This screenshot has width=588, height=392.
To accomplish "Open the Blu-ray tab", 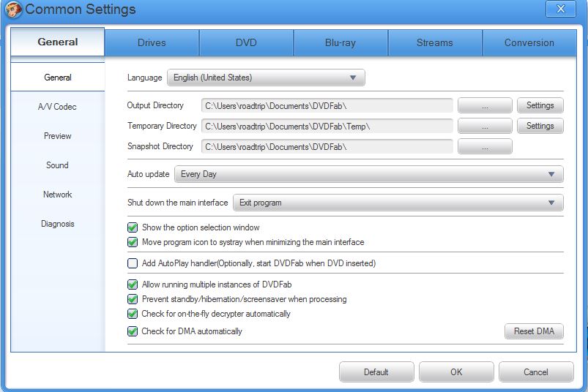I will [x=340, y=42].
